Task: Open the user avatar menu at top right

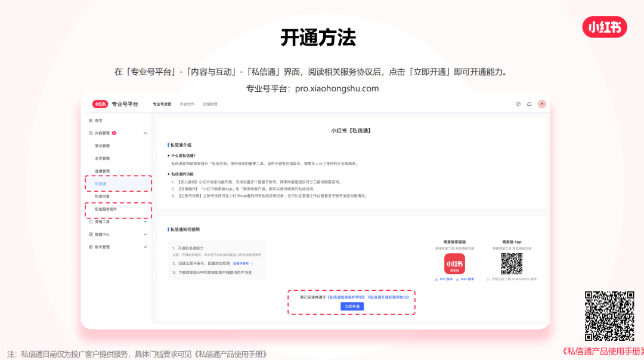Action: (x=541, y=103)
